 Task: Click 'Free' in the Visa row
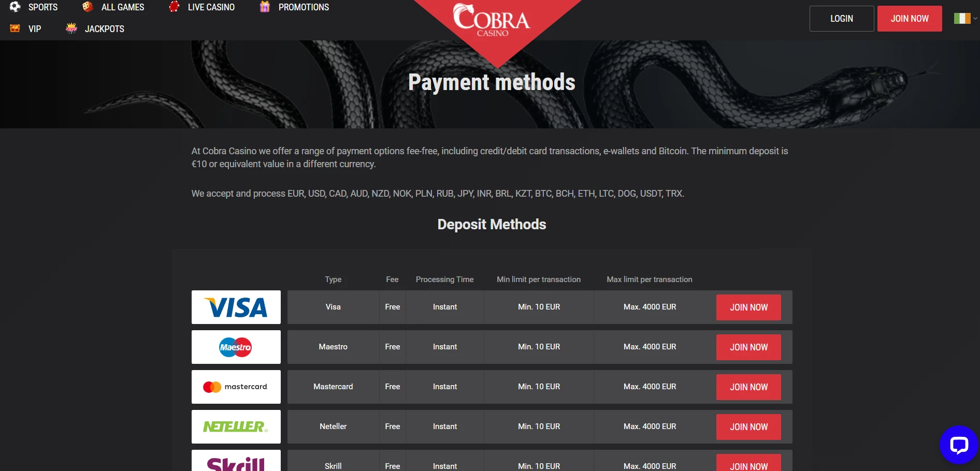393,307
